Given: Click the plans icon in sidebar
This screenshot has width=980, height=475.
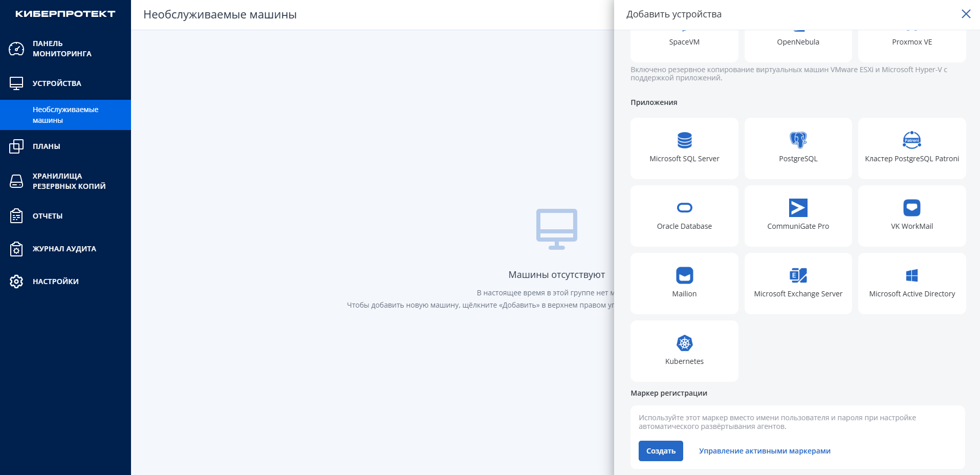Looking at the screenshot, I should click(16, 146).
